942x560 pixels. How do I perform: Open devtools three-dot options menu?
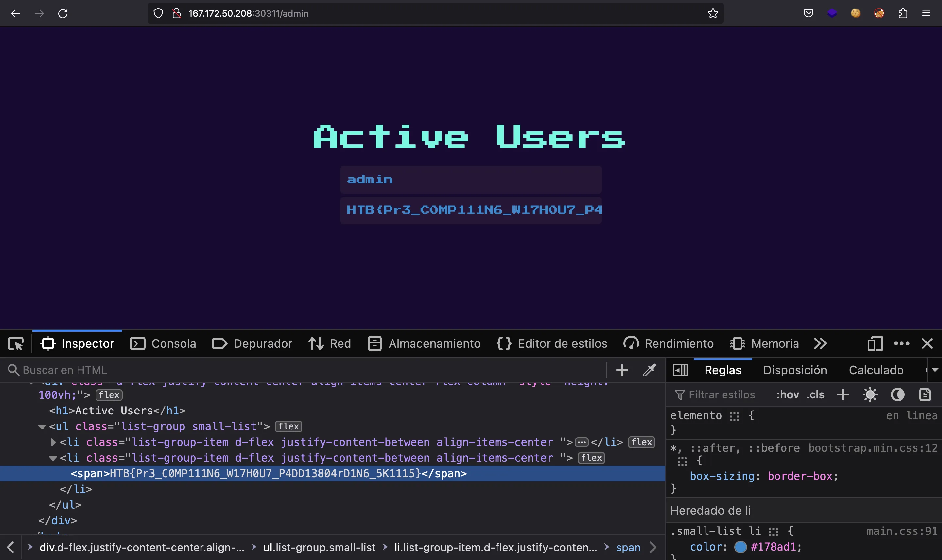click(902, 343)
